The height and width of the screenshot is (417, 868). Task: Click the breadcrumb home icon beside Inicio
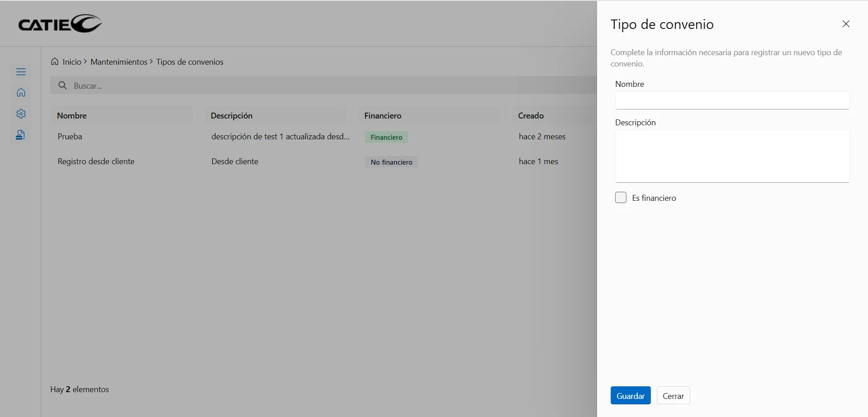coord(55,62)
